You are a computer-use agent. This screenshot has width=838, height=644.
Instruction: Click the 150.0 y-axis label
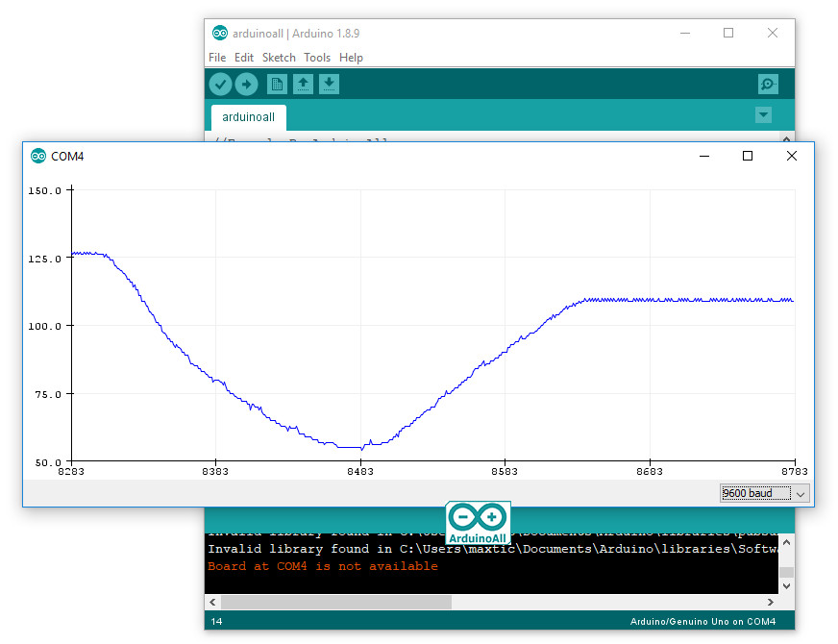(x=45, y=190)
